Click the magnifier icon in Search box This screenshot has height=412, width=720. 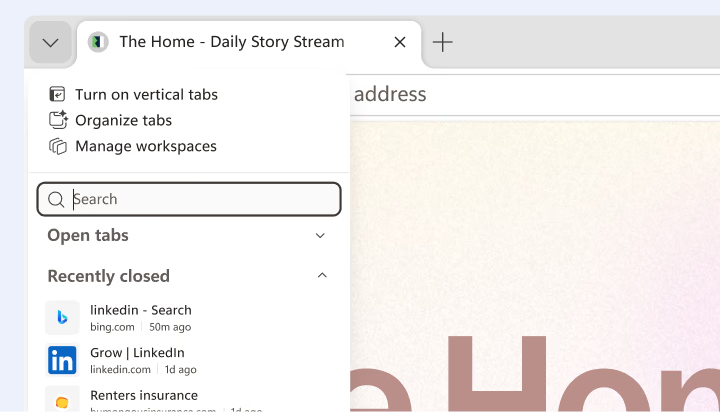[x=56, y=199]
